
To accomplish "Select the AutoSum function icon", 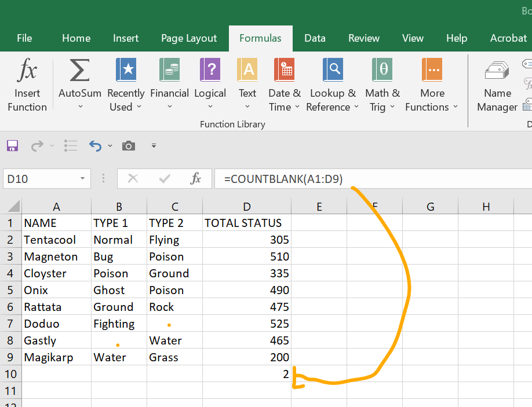I will pos(79,69).
